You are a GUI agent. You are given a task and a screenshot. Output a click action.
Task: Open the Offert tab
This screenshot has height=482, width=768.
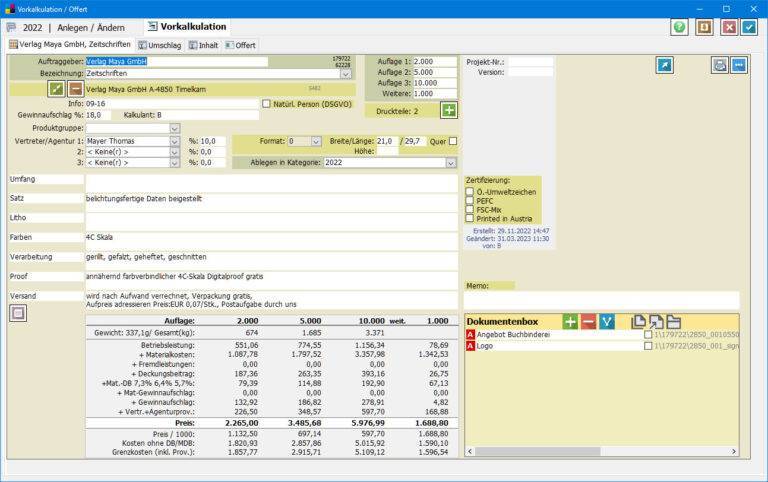click(240, 45)
